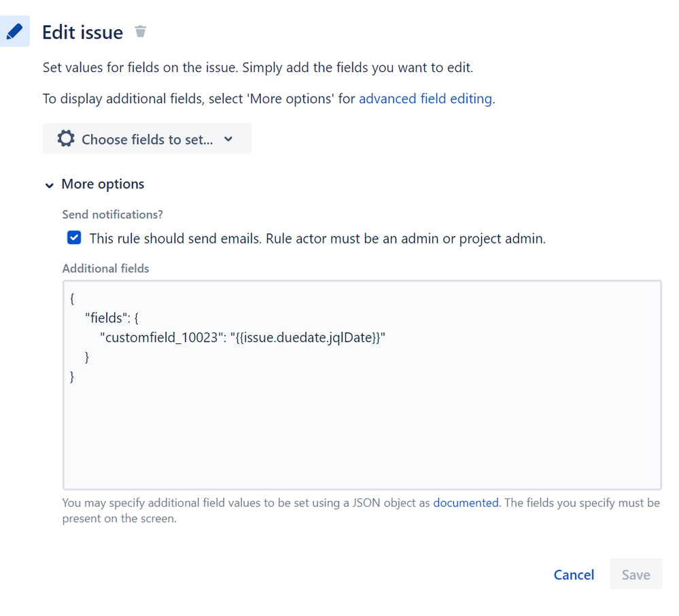The image size is (679, 616).
Task: Open the 'documented' JSON help link
Action: pyautogui.click(x=466, y=502)
